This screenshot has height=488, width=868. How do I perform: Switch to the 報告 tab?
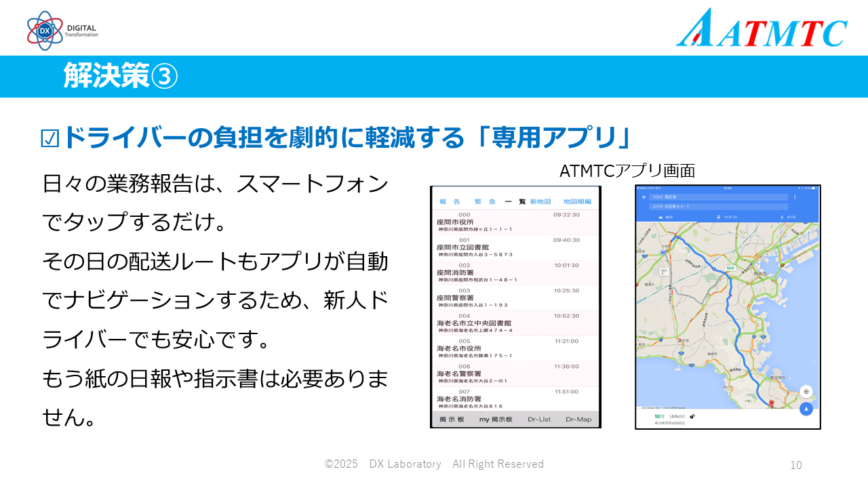(x=450, y=201)
